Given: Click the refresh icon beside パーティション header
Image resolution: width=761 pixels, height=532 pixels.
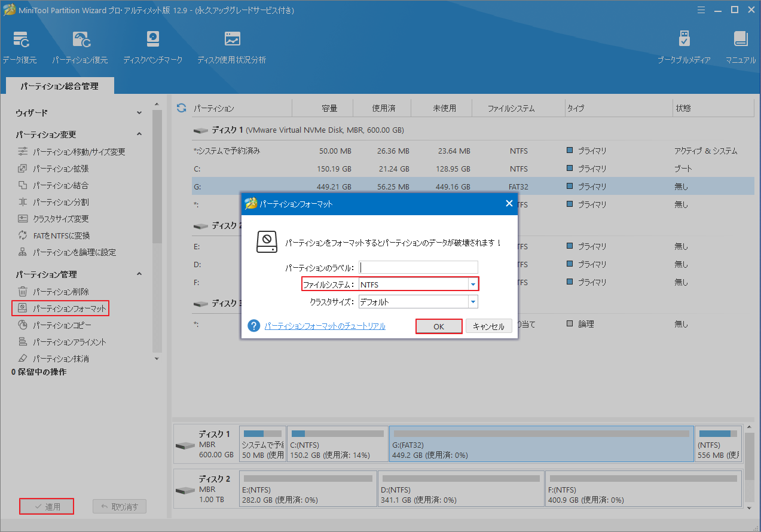Looking at the screenshot, I should (x=182, y=108).
